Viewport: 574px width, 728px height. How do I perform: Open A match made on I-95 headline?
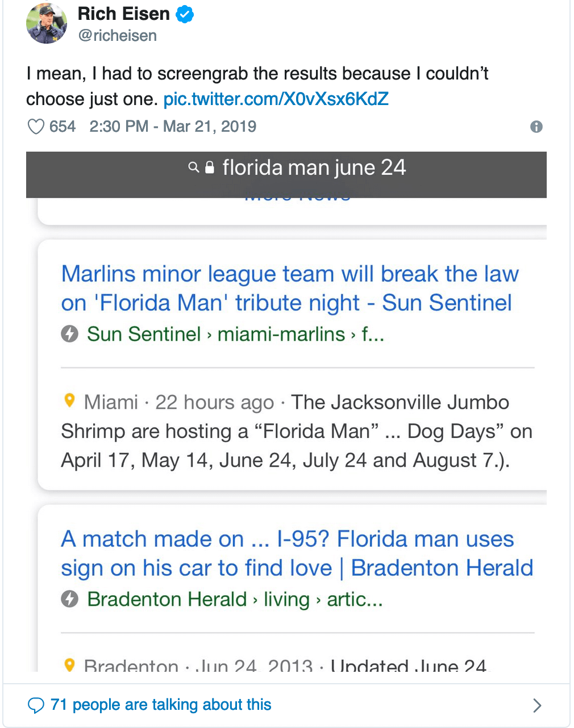[297, 554]
